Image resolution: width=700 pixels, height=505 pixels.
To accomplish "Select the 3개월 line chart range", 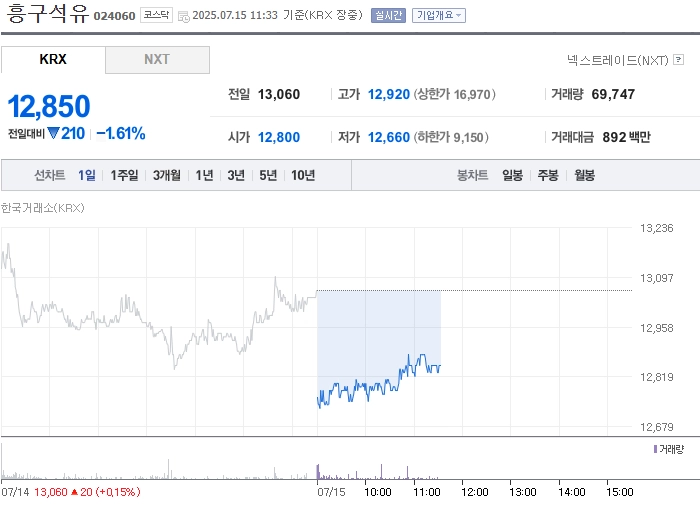I will tap(167, 175).
